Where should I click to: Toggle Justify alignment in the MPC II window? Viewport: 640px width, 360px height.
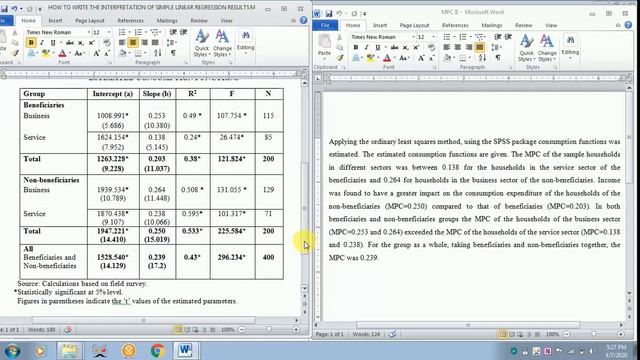pos(480,47)
